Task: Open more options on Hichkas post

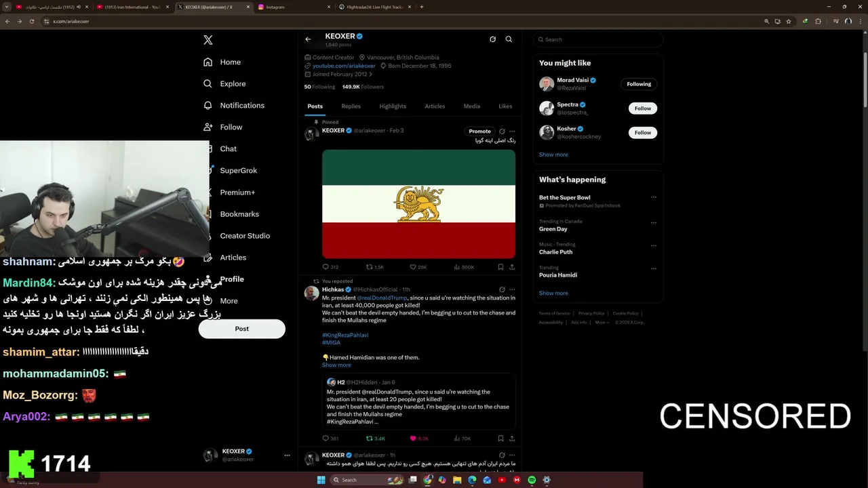Action: point(512,289)
